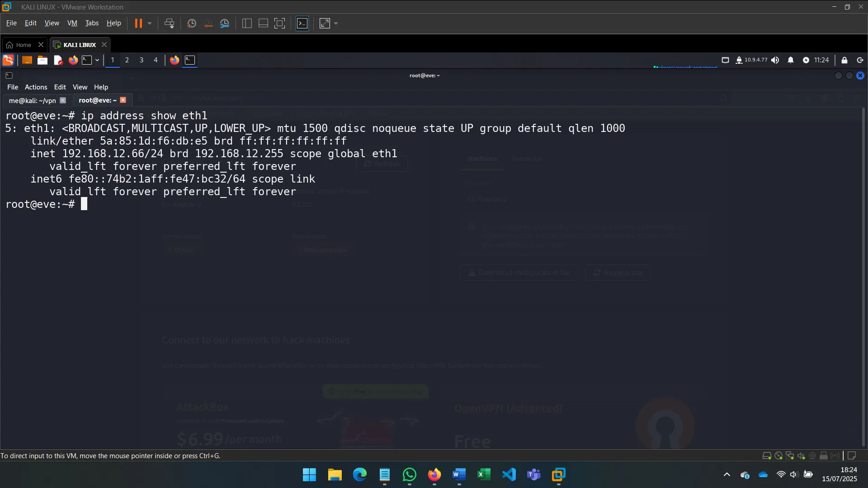
Task: Toggle the VMware library side panel
Action: point(246,23)
